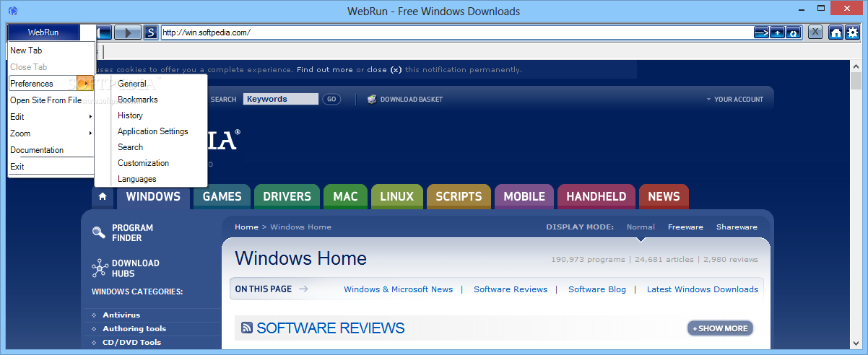Screen dimensions: 868x355
Task: Open the MAC site tab
Action: coord(345,196)
